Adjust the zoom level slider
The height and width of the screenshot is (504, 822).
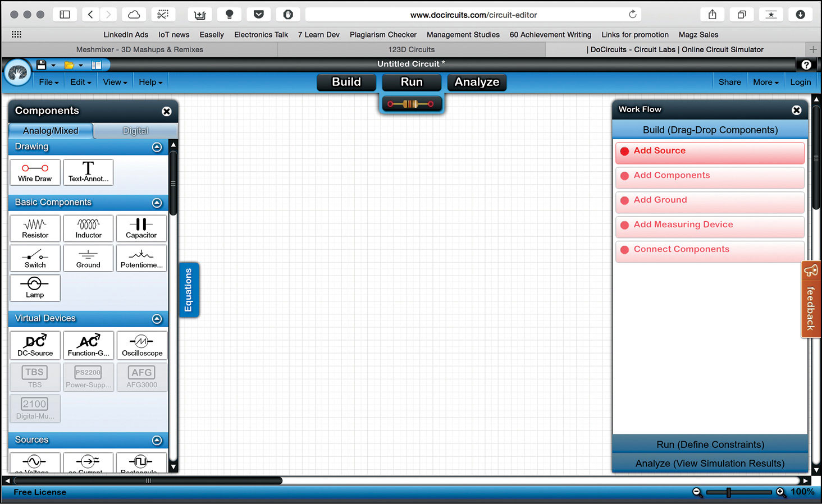pos(728,492)
